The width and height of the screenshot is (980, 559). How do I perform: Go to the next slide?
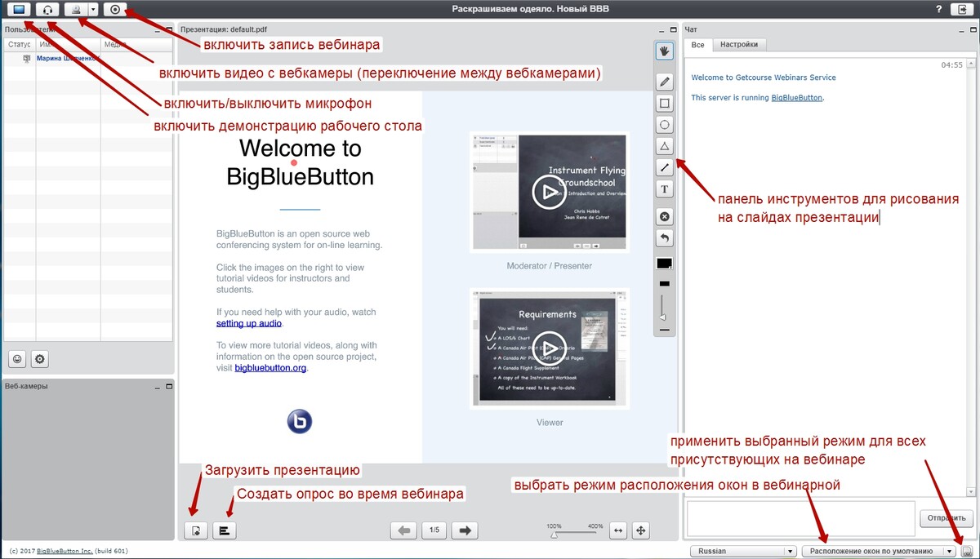click(465, 530)
